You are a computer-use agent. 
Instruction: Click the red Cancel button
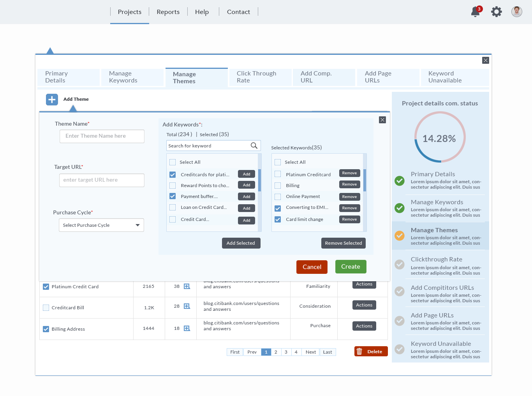coord(312,267)
